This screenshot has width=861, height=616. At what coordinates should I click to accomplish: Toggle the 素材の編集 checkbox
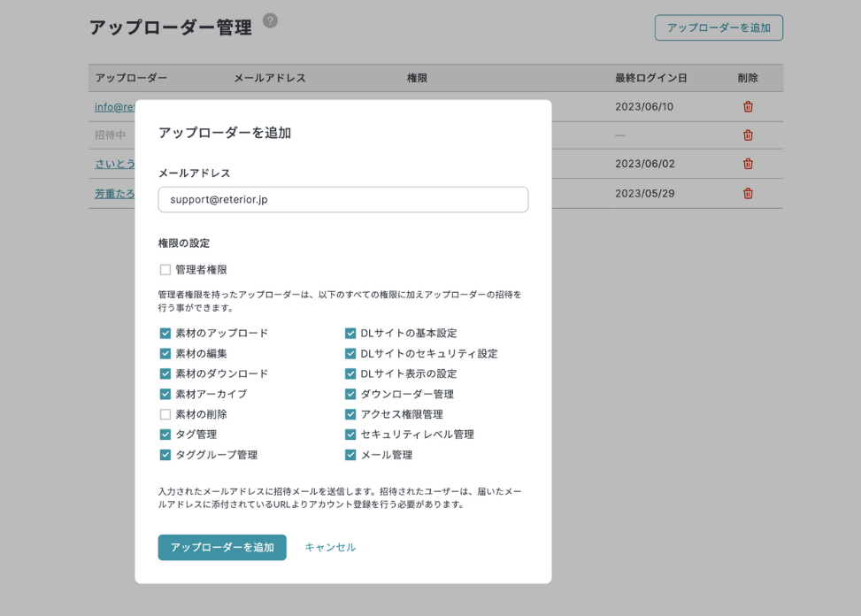point(165,354)
